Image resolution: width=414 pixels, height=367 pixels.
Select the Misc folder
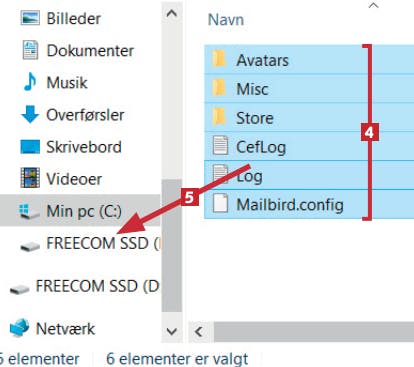(309, 89)
